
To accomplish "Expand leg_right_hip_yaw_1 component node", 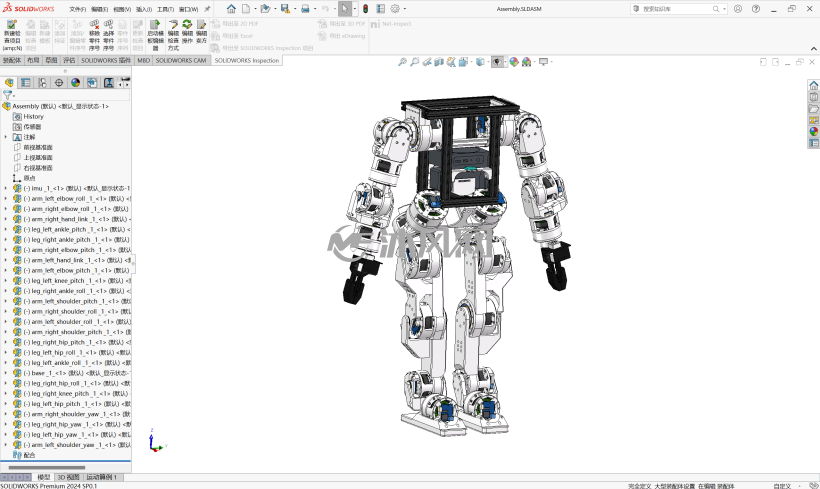I will point(6,424).
